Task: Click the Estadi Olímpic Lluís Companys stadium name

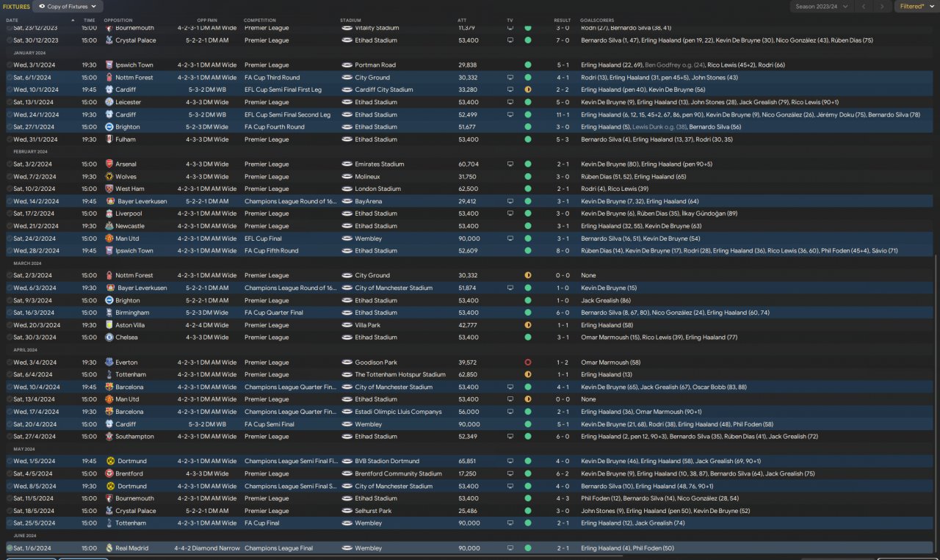Action: point(397,412)
